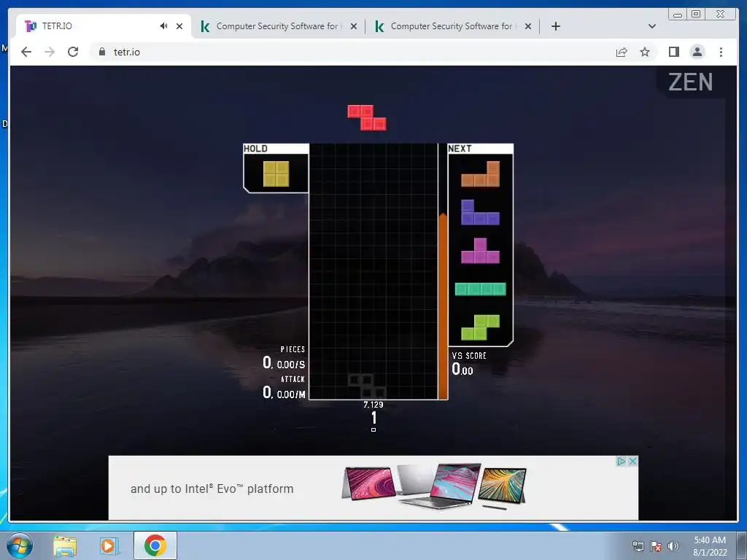
Task: Toggle the browser side panel
Action: 673,52
